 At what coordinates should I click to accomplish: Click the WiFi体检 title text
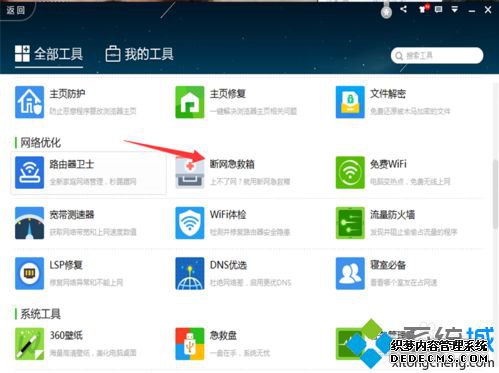coord(228,215)
